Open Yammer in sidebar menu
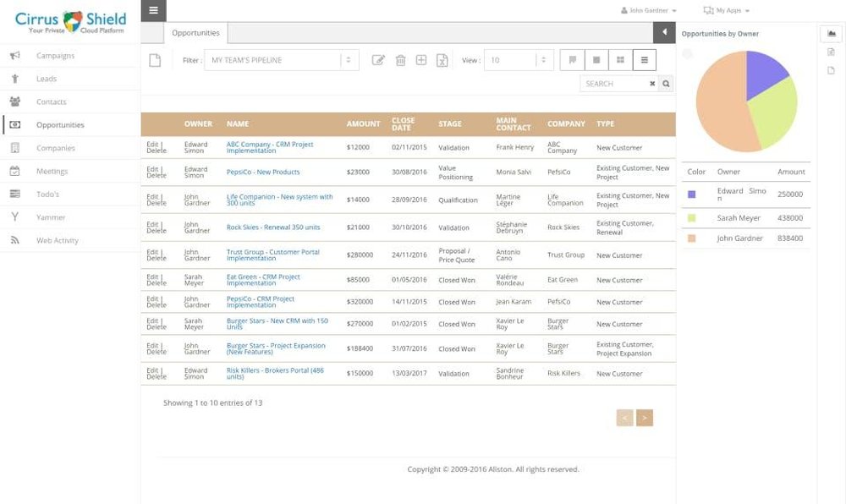This screenshot has height=504, width=846. pyautogui.click(x=51, y=217)
